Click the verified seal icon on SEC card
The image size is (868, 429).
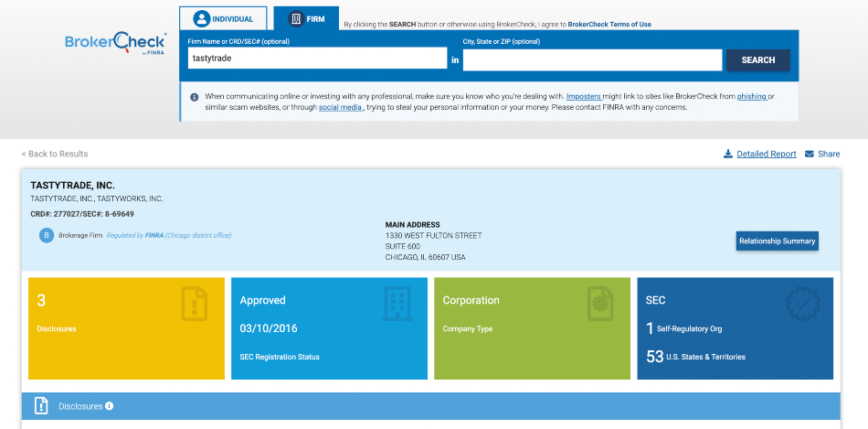tap(803, 303)
